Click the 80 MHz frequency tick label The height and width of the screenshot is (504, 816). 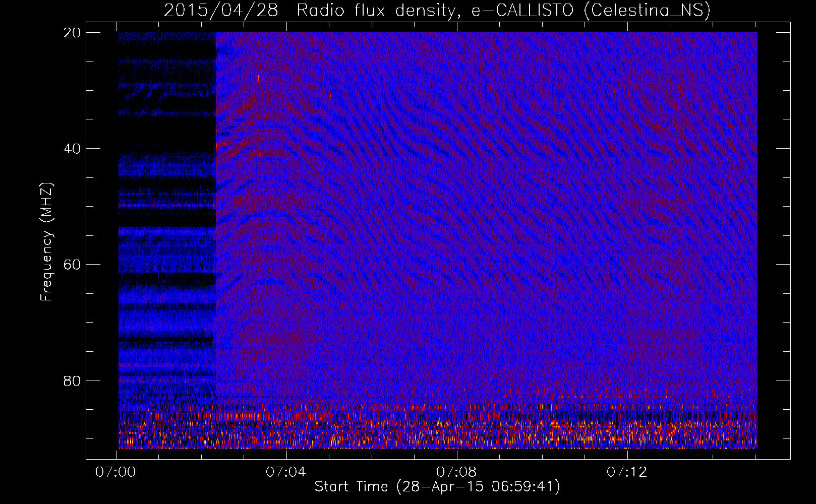72,381
